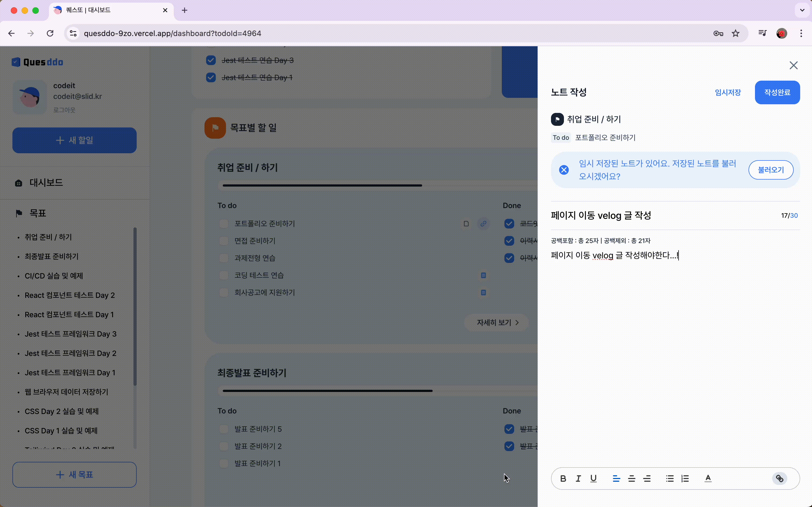Open Chrome's three-dot options menu
Screen dimensions: 812x507
pos(801,33)
